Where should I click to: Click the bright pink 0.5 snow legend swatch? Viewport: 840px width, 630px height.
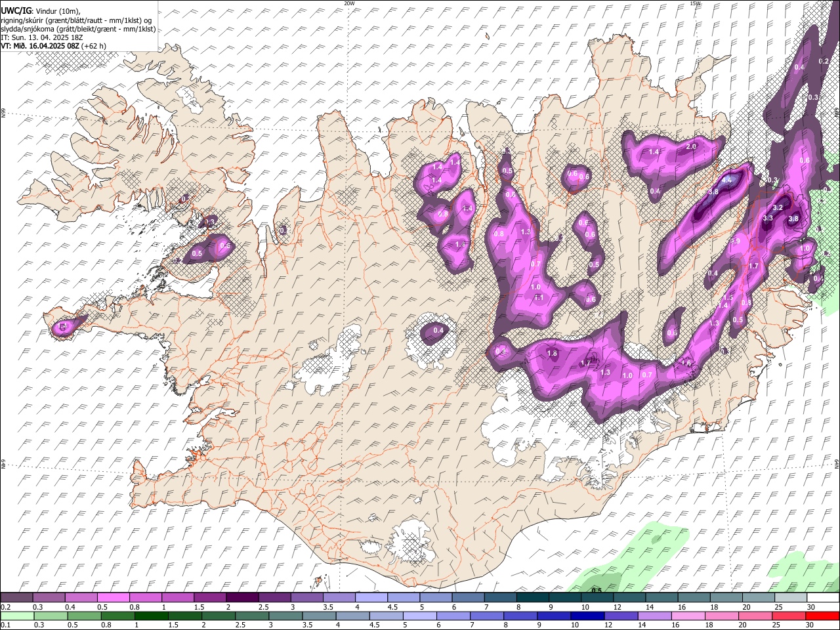113,597
